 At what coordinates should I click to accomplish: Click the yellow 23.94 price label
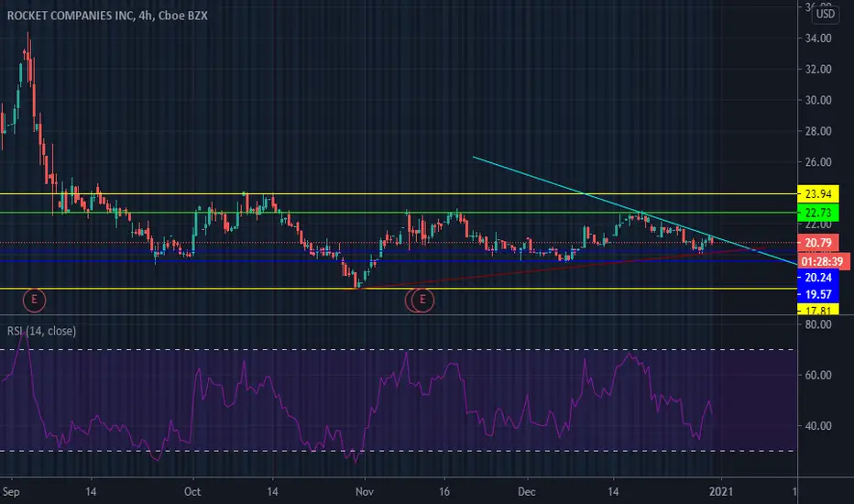coord(817,194)
